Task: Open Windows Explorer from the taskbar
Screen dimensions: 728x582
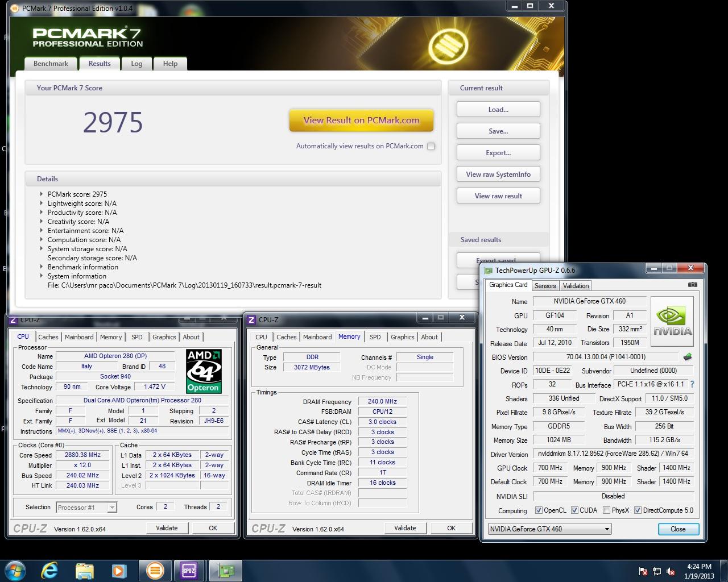Action: [x=84, y=570]
